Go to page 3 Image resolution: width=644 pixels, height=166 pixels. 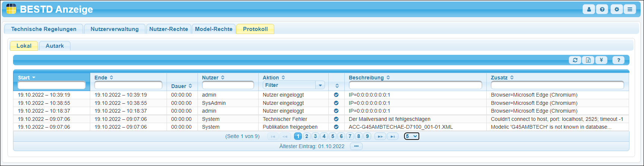point(315,137)
